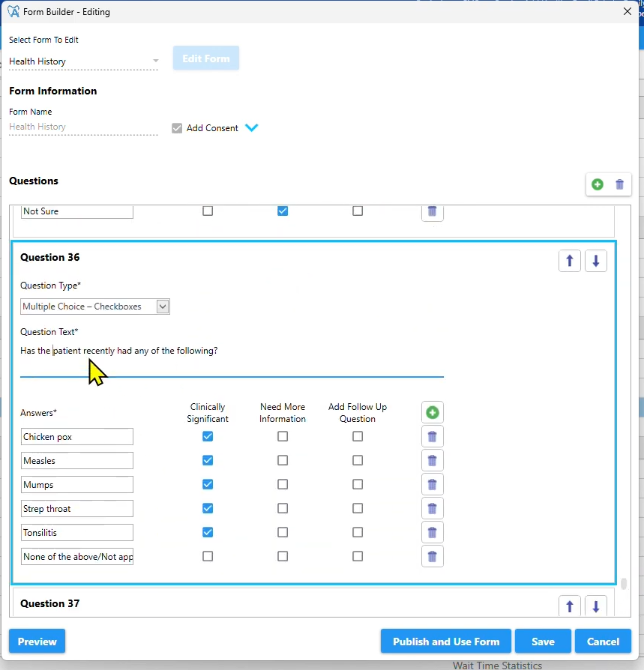The height and width of the screenshot is (670, 644).
Task: Uncheck Clinically Significant for Chicken pox
Action: click(x=208, y=436)
